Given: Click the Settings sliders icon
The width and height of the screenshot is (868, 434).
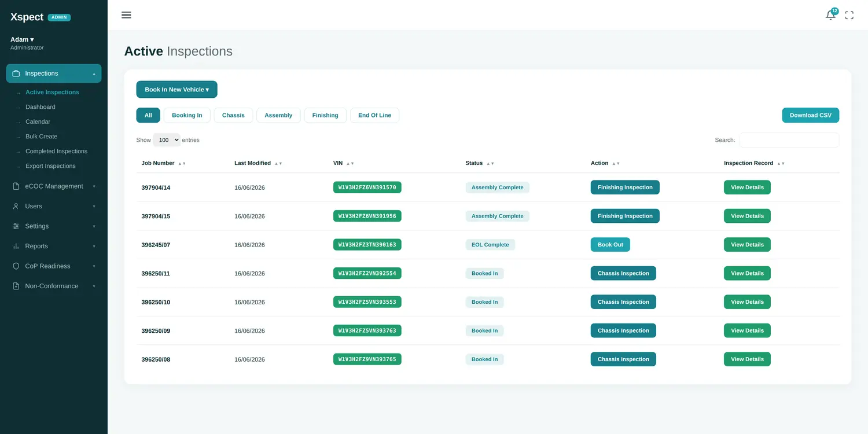Looking at the screenshot, I should tap(16, 226).
